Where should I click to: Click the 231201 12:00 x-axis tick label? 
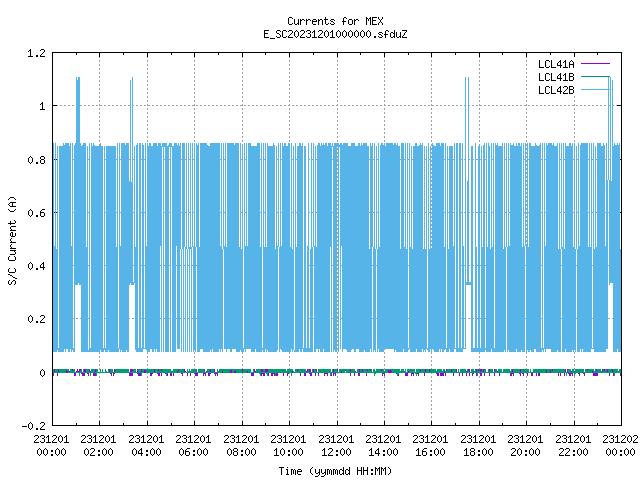tap(336, 446)
